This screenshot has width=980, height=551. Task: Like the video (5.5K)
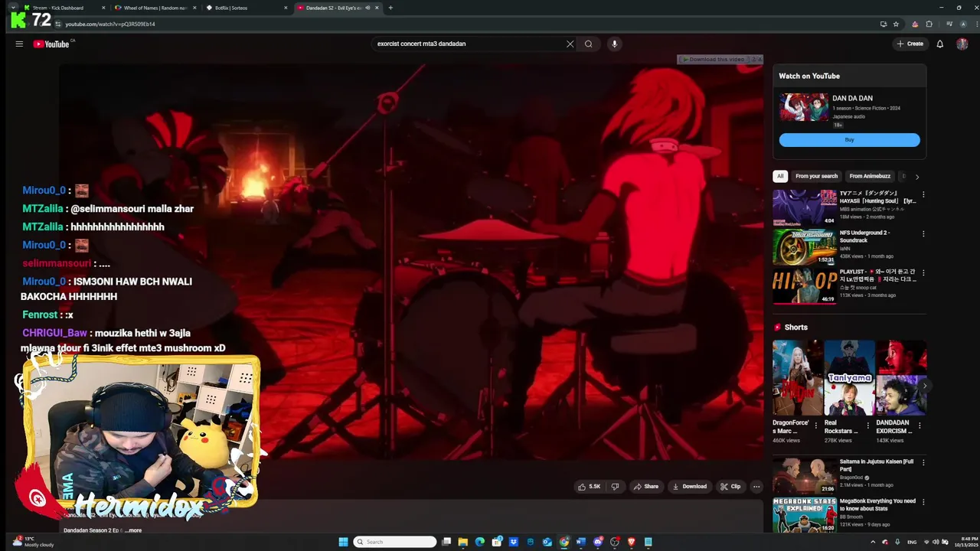pyautogui.click(x=589, y=487)
